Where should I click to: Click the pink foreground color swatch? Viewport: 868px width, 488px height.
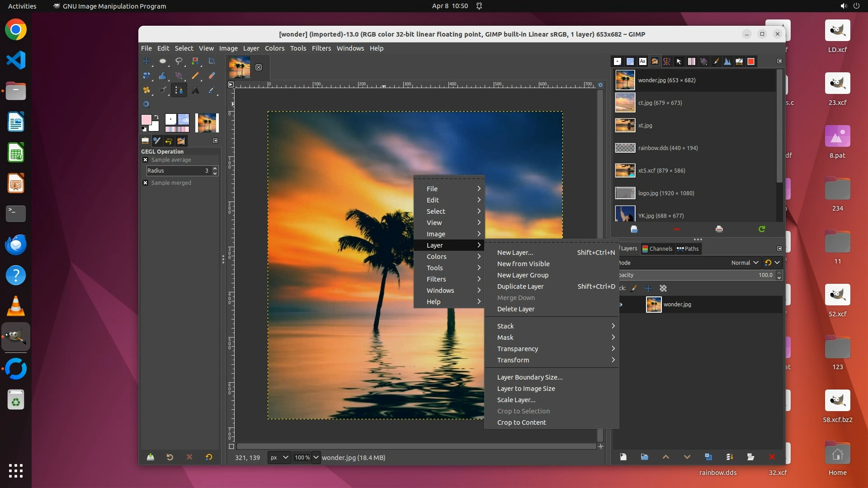click(x=146, y=120)
